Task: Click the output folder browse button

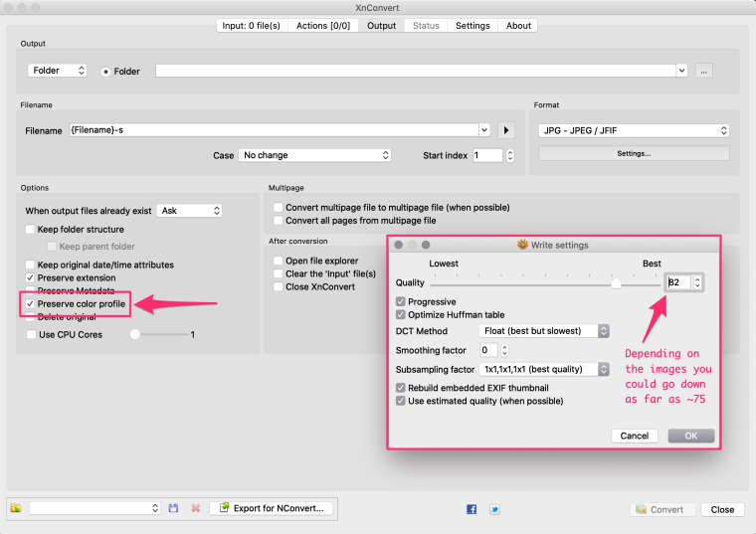Action: pos(703,71)
